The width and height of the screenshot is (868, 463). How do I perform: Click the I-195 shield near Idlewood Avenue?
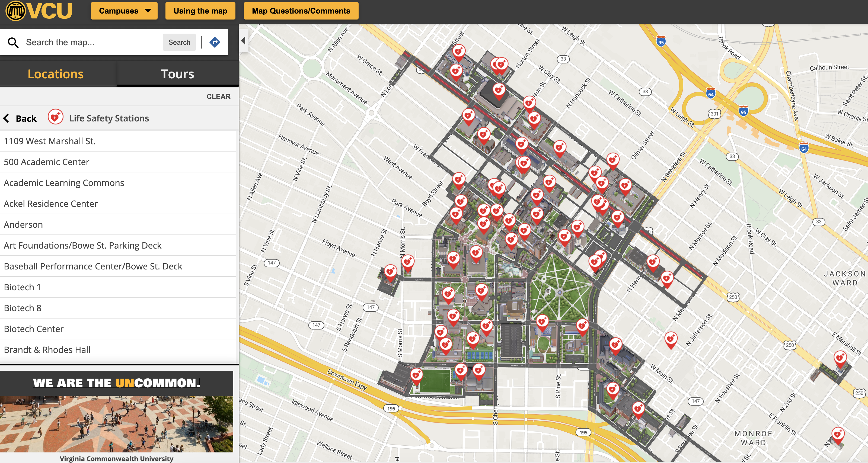click(391, 409)
